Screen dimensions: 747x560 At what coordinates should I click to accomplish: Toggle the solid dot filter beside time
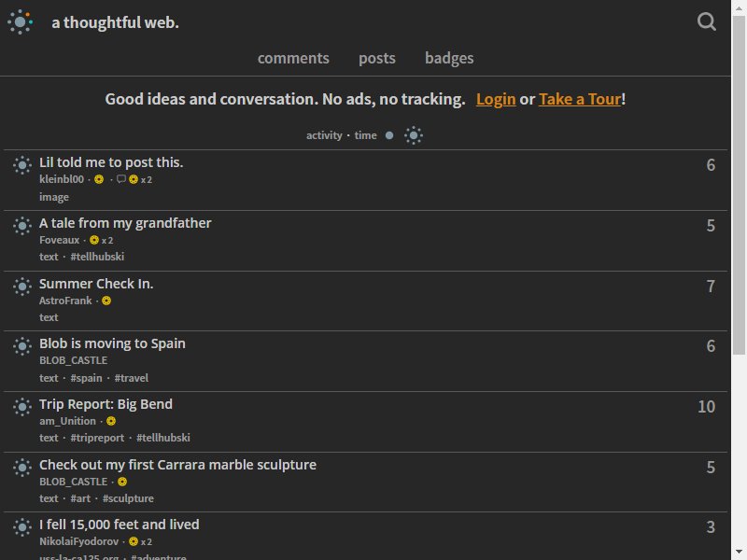(x=389, y=135)
